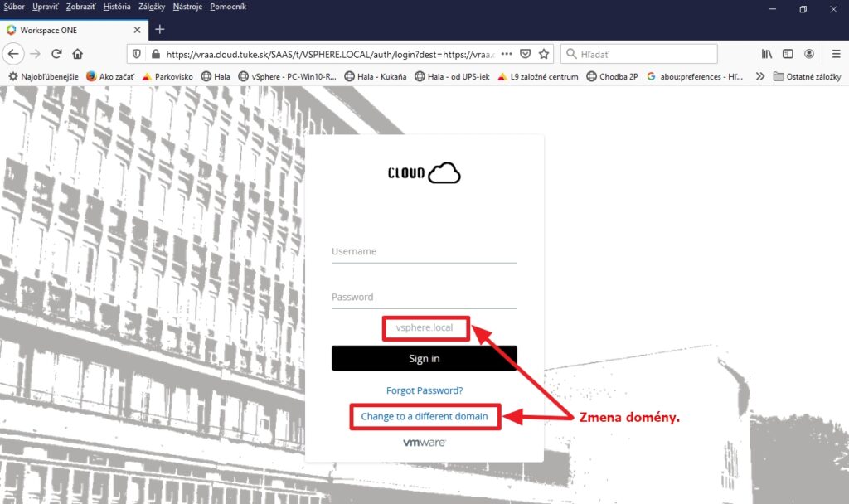
Task: Focus the Password input field
Action: [424, 298]
